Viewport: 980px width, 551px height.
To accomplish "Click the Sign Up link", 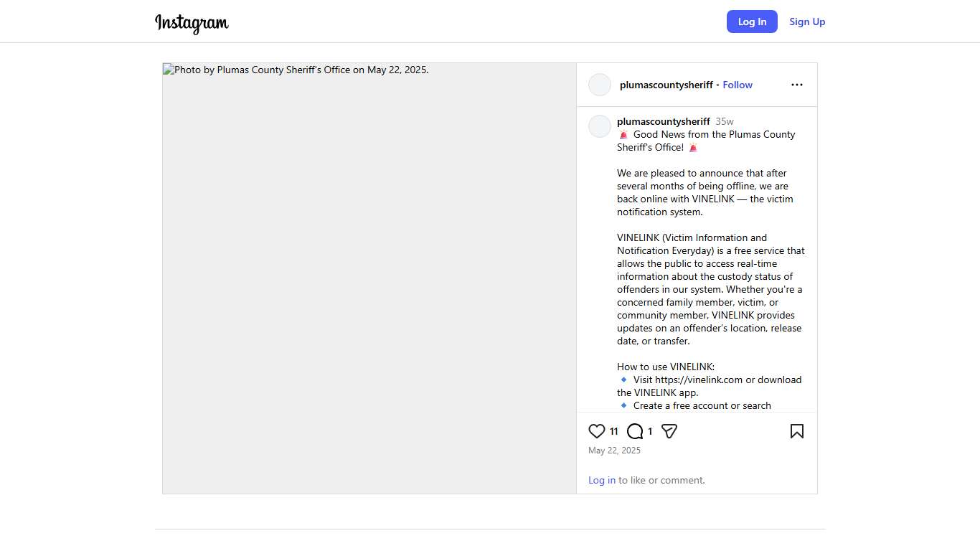I will [807, 22].
